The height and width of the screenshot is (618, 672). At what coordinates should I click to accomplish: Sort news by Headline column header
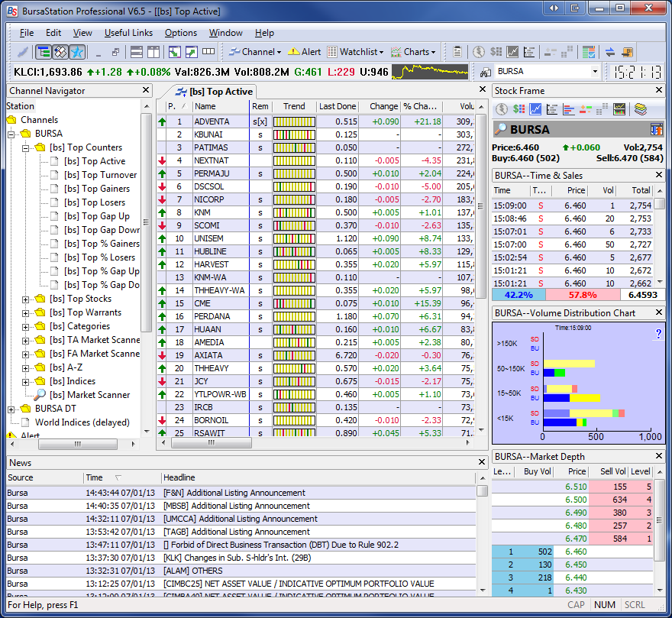tap(318, 477)
